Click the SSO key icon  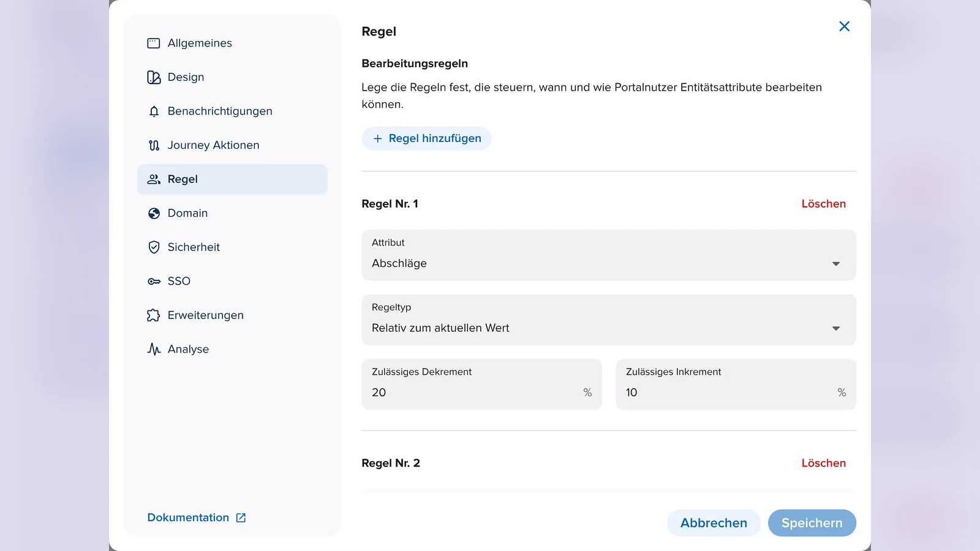coord(154,282)
